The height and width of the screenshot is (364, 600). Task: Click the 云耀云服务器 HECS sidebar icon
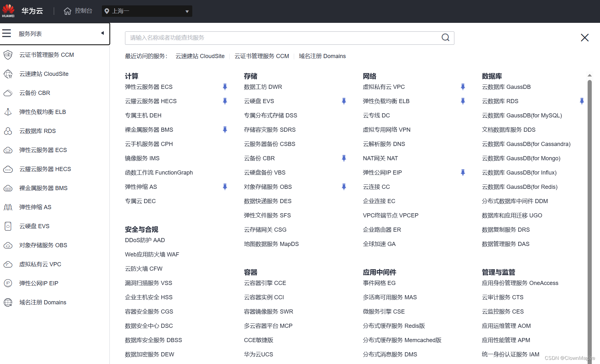coord(8,169)
